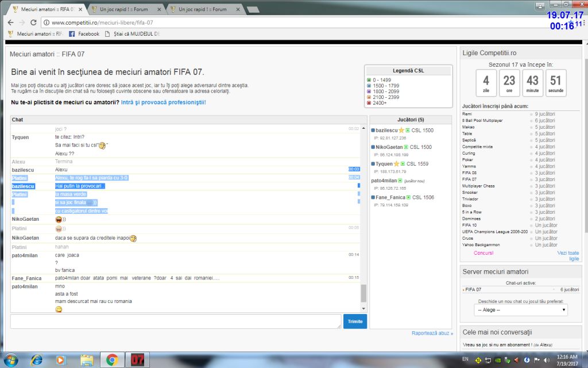
Task: Click the pink 'Concurs!' link
Action: tap(483, 253)
